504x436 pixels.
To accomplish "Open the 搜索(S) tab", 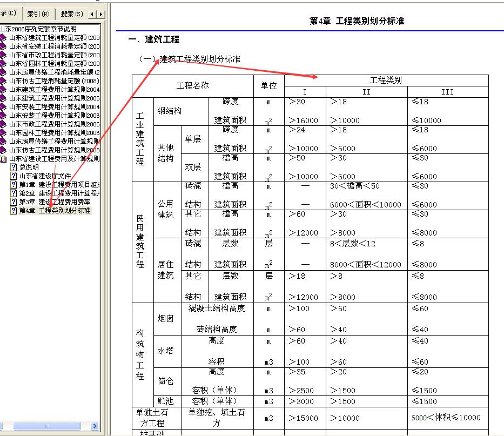I will [x=71, y=14].
